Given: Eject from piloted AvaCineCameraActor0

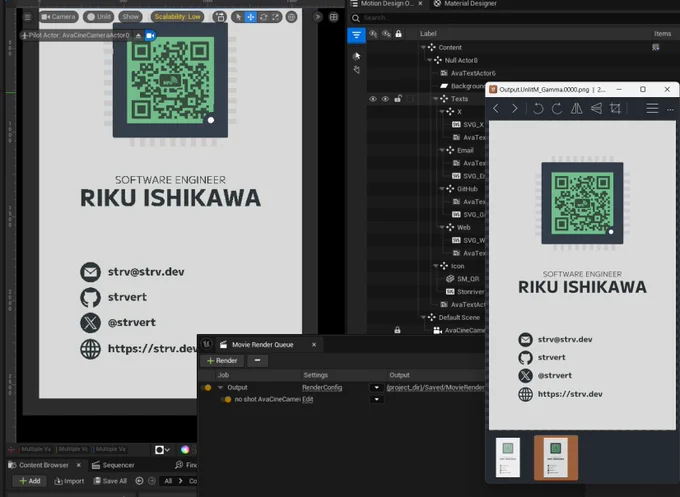Looking at the screenshot, I should click(x=138, y=35).
